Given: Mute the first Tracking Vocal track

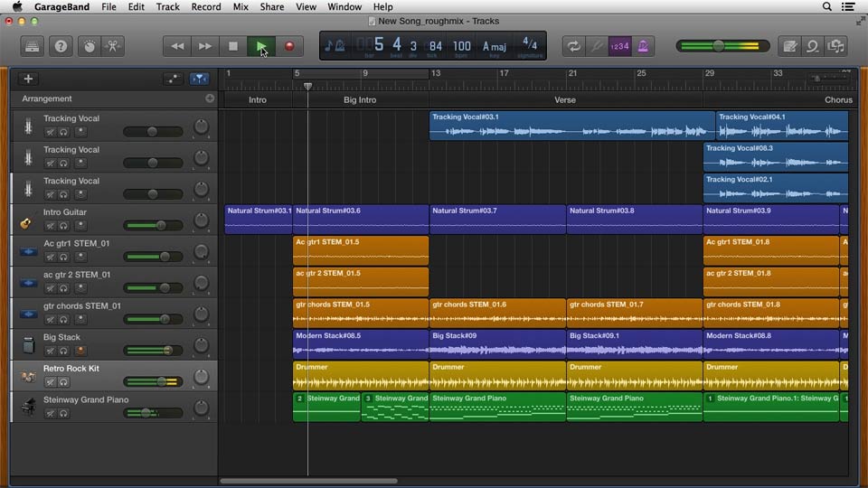Looking at the screenshot, I should (x=51, y=132).
